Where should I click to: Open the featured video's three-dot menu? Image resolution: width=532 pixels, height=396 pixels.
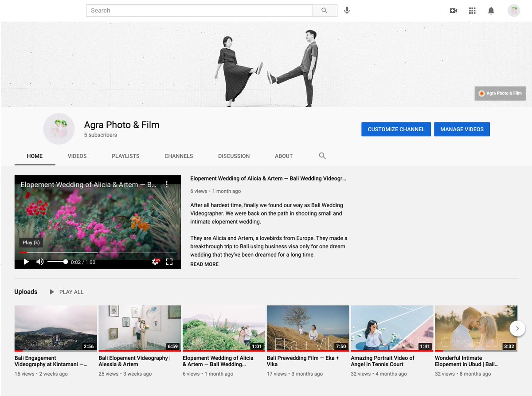point(167,184)
